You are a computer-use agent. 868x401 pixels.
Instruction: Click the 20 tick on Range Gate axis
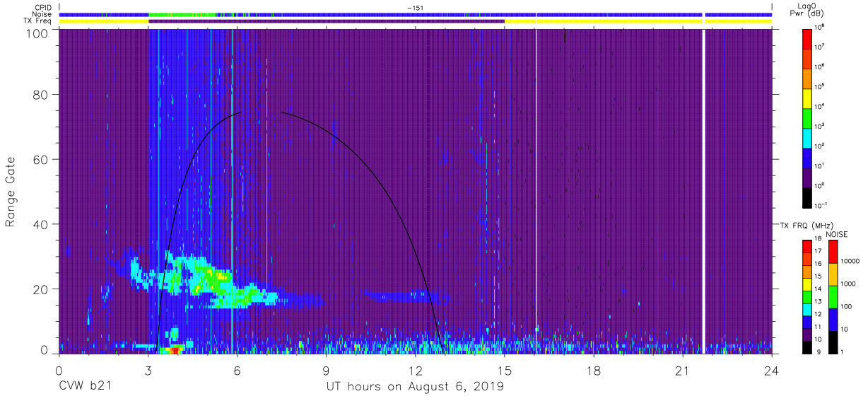click(40, 289)
